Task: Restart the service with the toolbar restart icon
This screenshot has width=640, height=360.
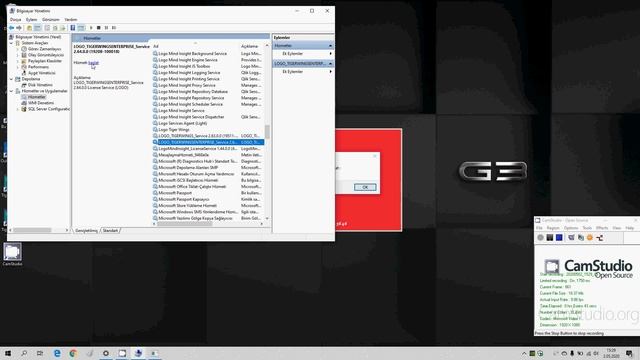Action: [114, 28]
